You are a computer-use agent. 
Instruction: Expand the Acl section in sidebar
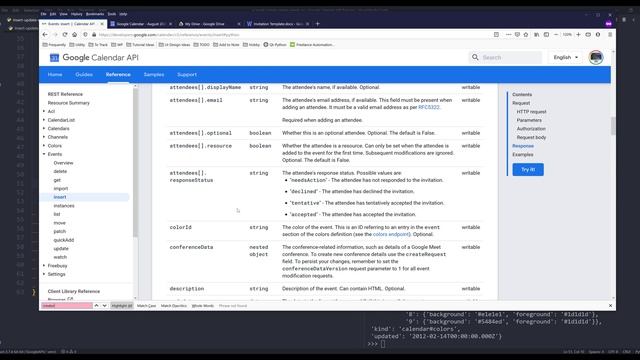coord(44,111)
